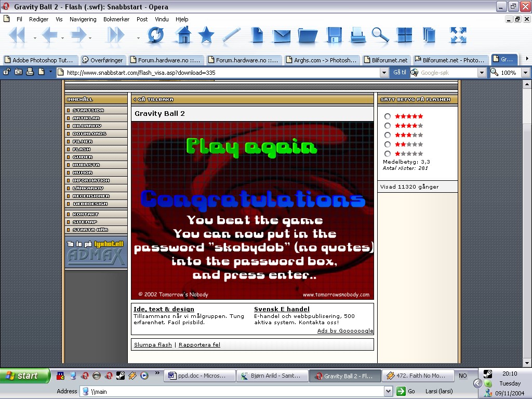Save page with the floppy disk icon
Screen dimensions: 532x399
(334, 35)
